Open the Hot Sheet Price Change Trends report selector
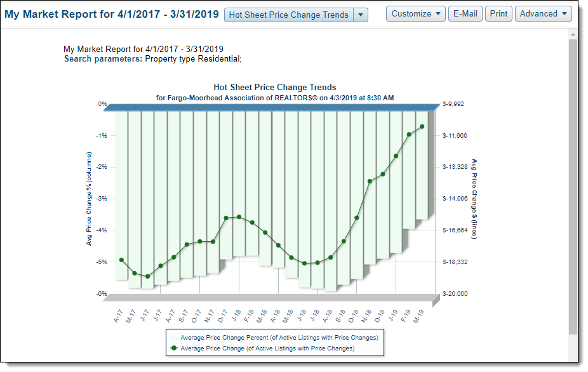The height and width of the screenshot is (372, 588). pyautogui.click(x=288, y=15)
